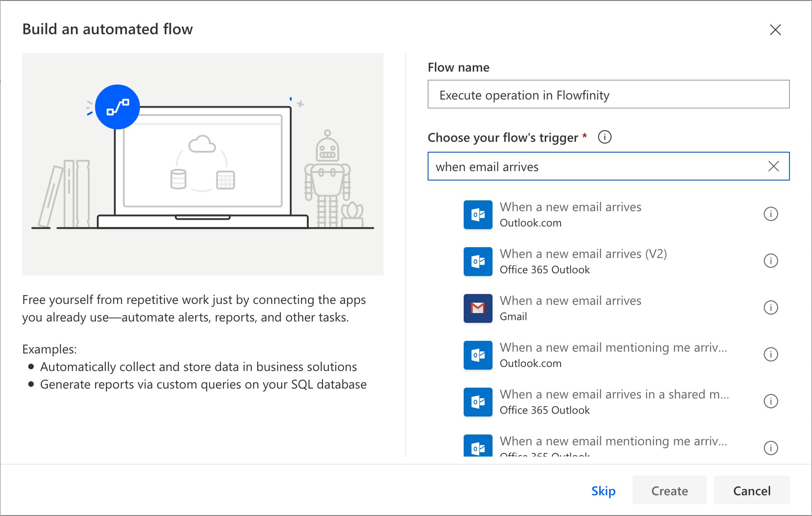Close the Build an automated flow dialog
Viewport: 812px width, 516px height.
(775, 30)
